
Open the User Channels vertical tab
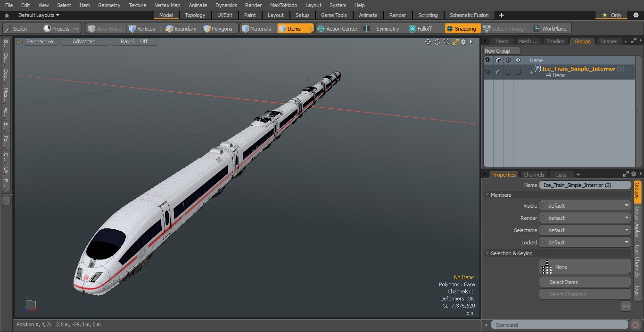637,260
